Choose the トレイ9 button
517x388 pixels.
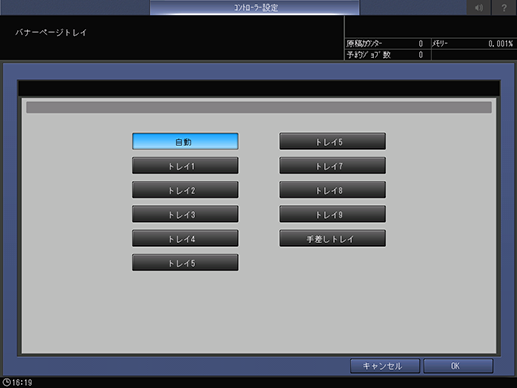332,214
